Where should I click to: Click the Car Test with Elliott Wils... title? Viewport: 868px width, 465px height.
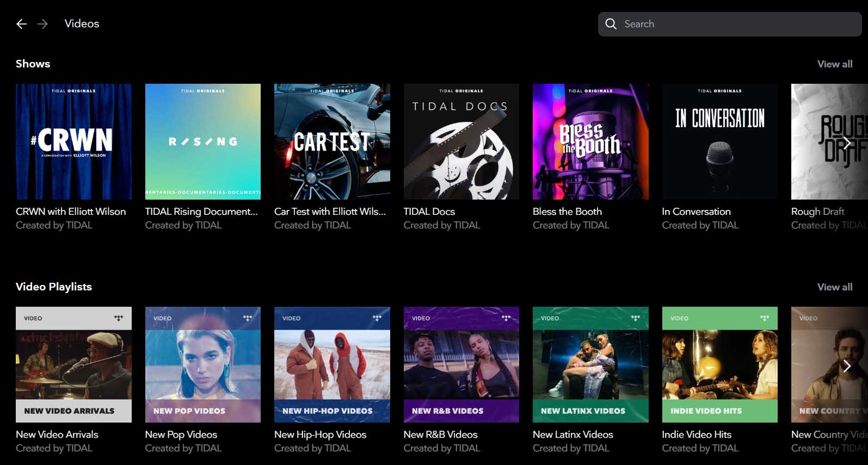click(330, 212)
